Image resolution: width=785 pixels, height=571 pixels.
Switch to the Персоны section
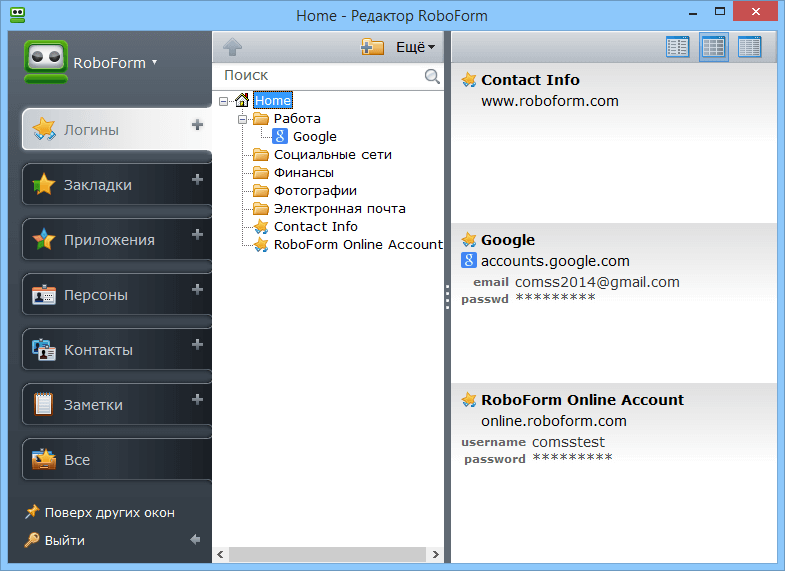(98, 295)
